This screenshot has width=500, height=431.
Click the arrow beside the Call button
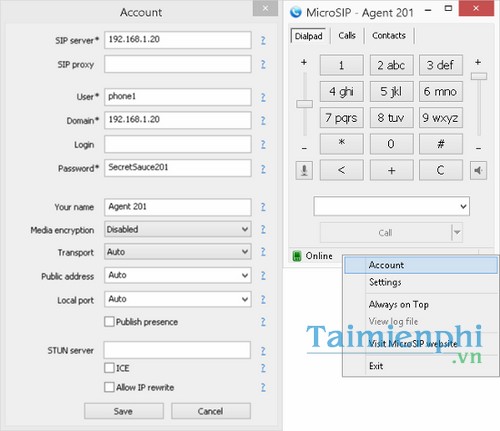[457, 232]
